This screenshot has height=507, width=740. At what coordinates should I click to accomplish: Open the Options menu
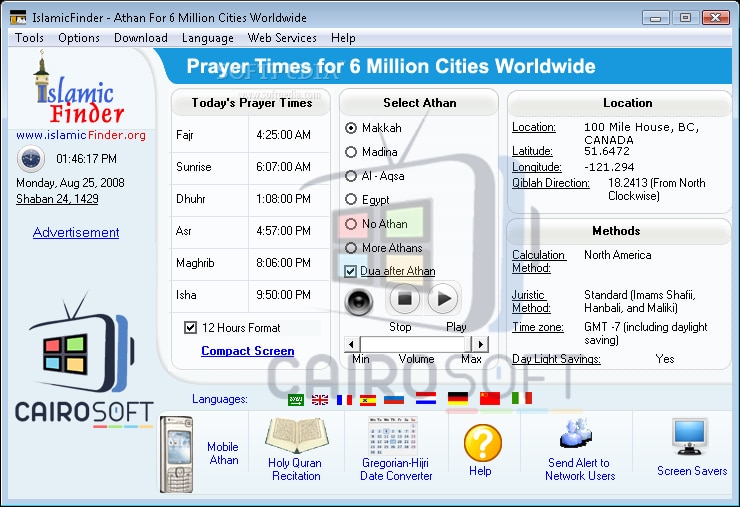pyautogui.click(x=79, y=38)
